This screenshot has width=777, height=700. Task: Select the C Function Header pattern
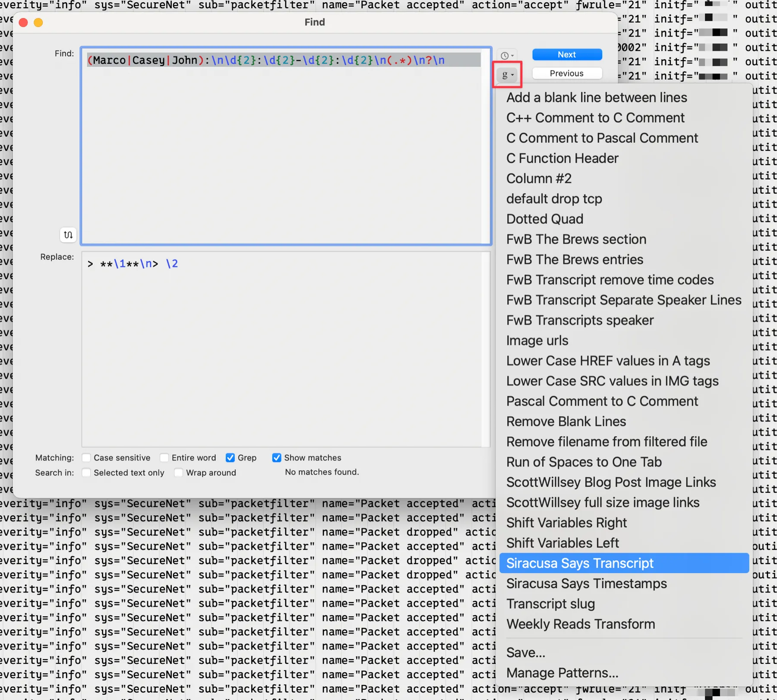point(562,158)
